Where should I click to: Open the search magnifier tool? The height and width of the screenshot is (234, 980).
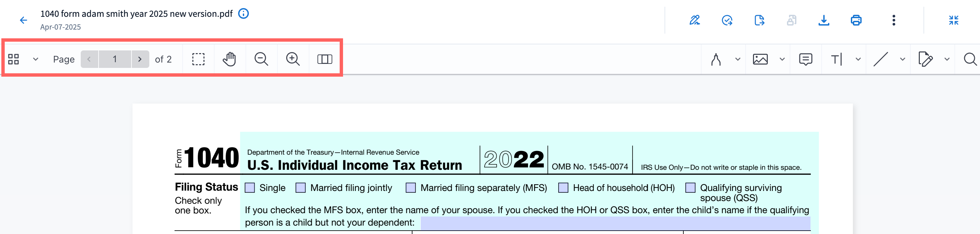pyautogui.click(x=970, y=60)
